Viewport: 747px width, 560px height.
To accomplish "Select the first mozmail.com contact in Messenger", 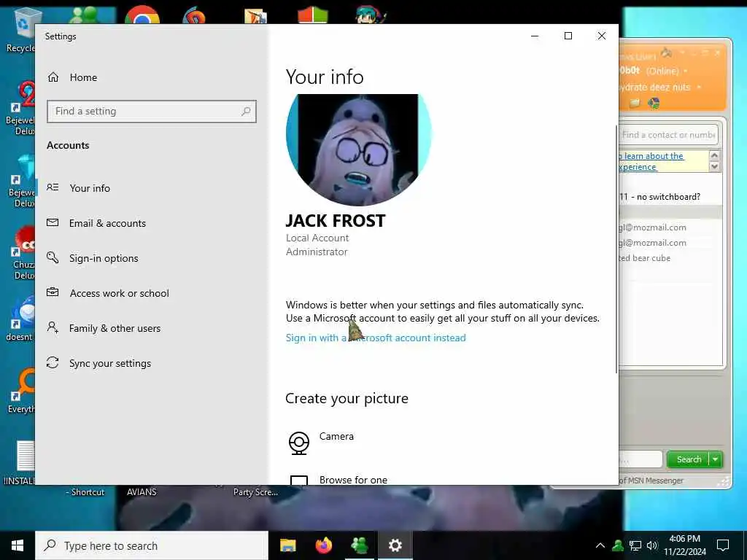I will tap(653, 227).
